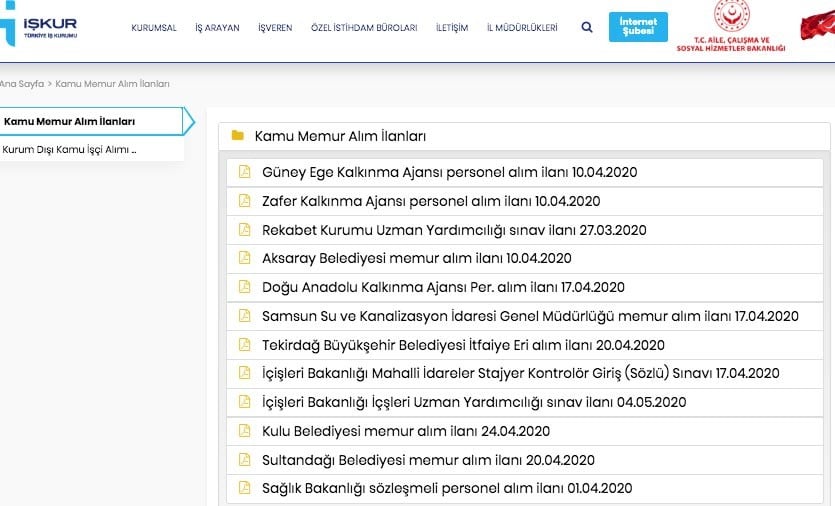
Task: Click PDF icon beside Kulu Belediyesi listing
Action: pyautogui.click(x=243, y=431)
